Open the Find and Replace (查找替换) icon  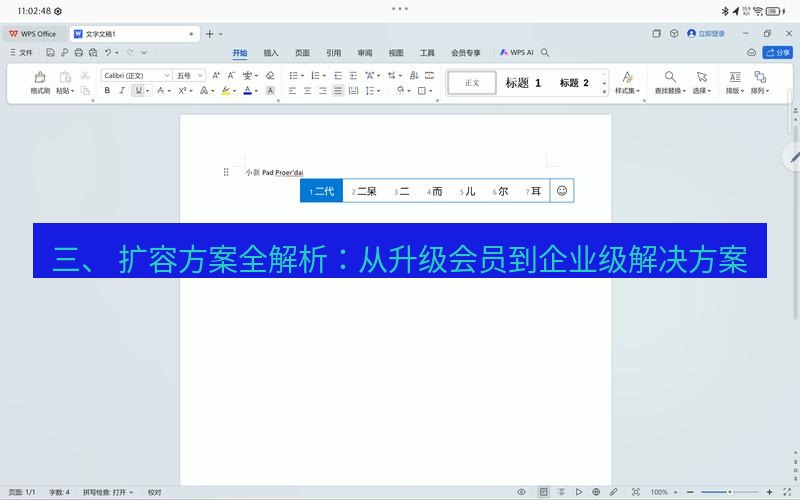tap(670, 77)
